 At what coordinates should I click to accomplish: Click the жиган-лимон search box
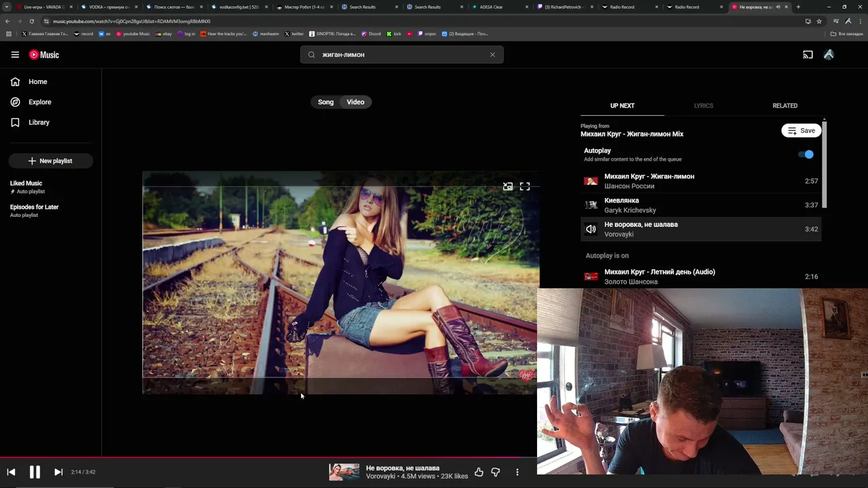[401, 55]
